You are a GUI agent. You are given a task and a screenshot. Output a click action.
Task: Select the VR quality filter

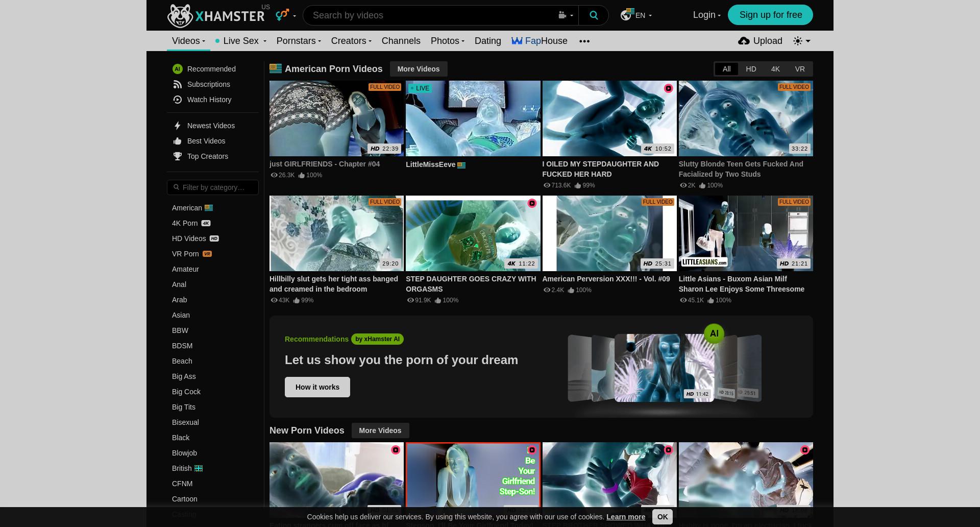[800, 69]
